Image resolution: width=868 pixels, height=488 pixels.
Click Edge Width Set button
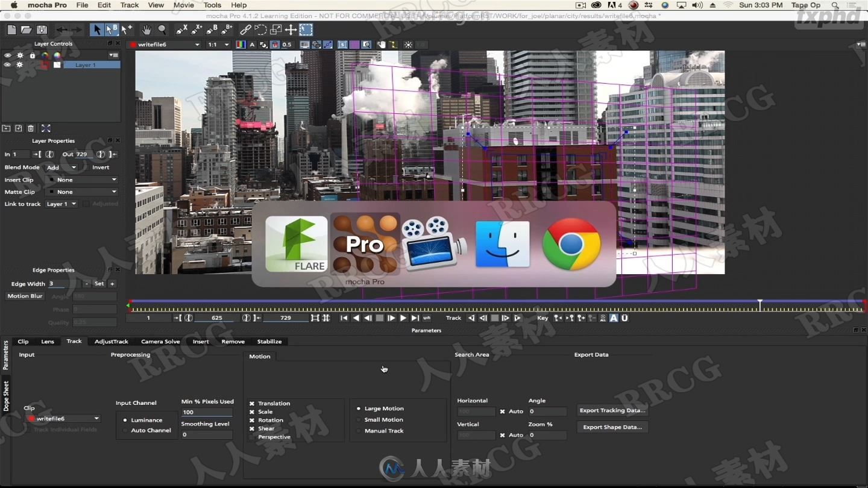99,284
